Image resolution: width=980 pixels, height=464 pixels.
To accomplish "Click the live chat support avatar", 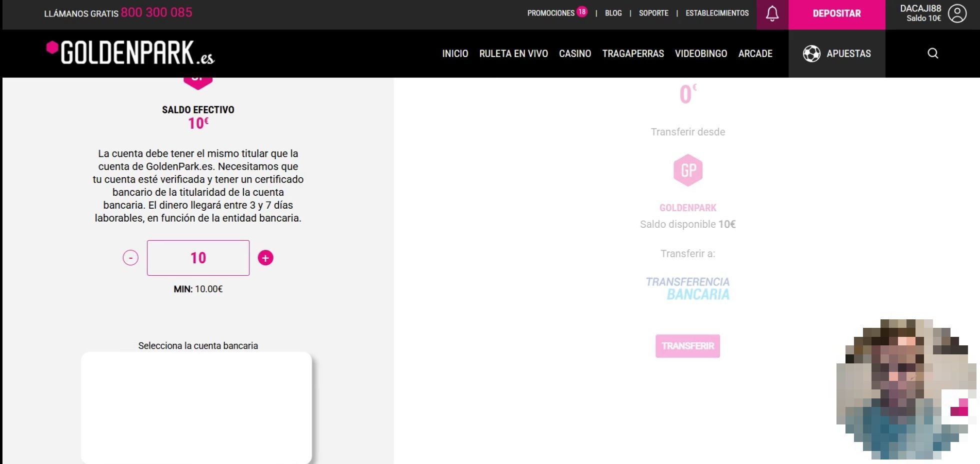I will coord(905,389).
